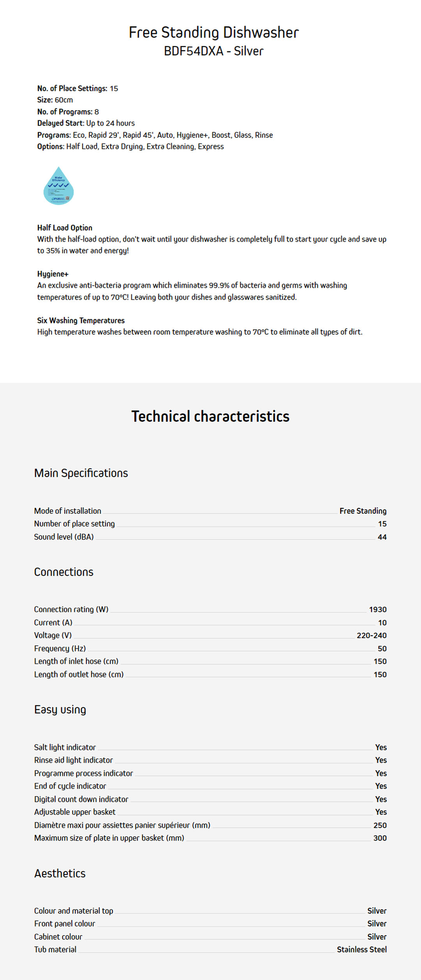The image size is (421, 980).
Task: Click the Adjustable upper basket row label
Action: click(75, 812)
